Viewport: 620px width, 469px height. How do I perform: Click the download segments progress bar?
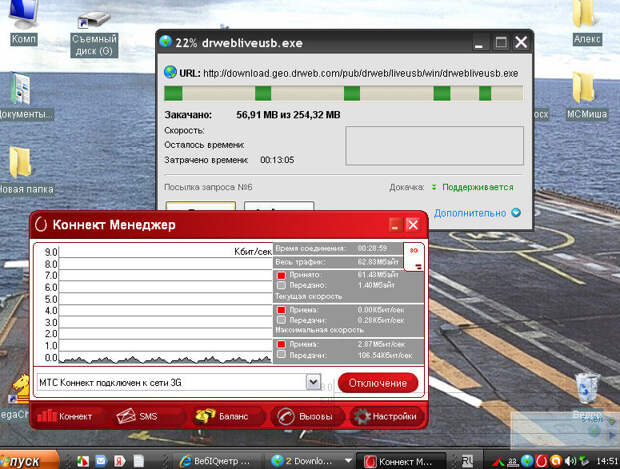pos(343,94)
